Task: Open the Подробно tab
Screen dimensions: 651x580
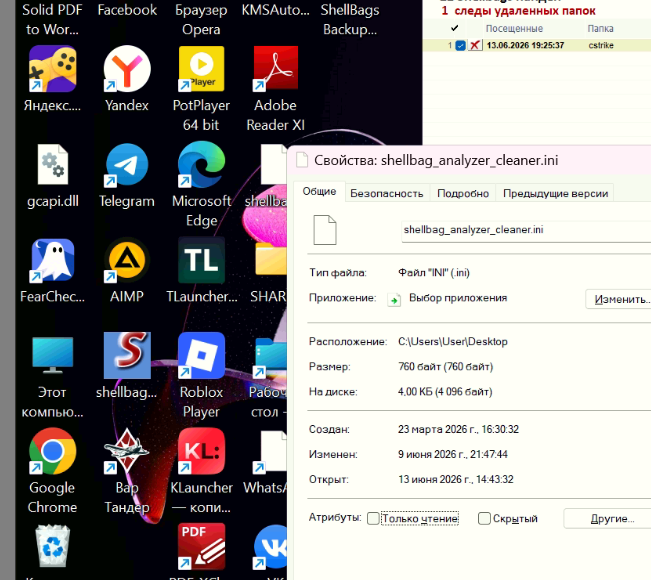Action: point(463,193)
